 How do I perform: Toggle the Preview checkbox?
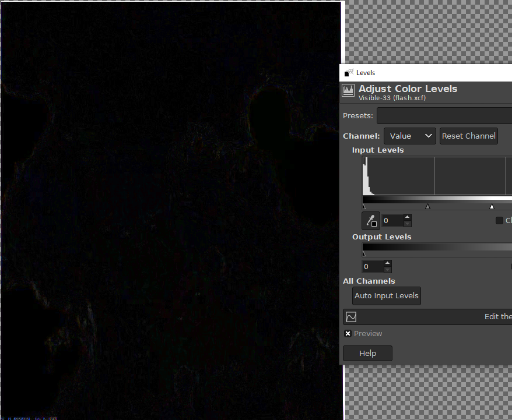pos(348,334)
